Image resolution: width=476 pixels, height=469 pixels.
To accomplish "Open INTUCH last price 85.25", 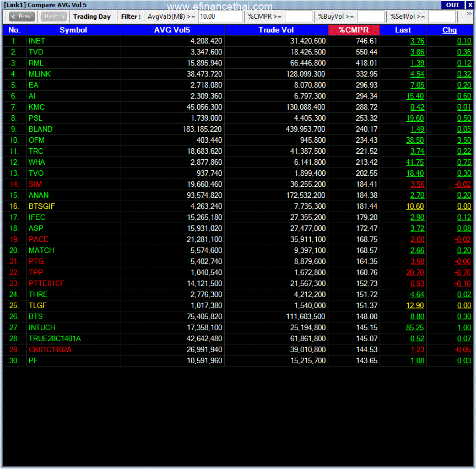I will click(415, 327).
